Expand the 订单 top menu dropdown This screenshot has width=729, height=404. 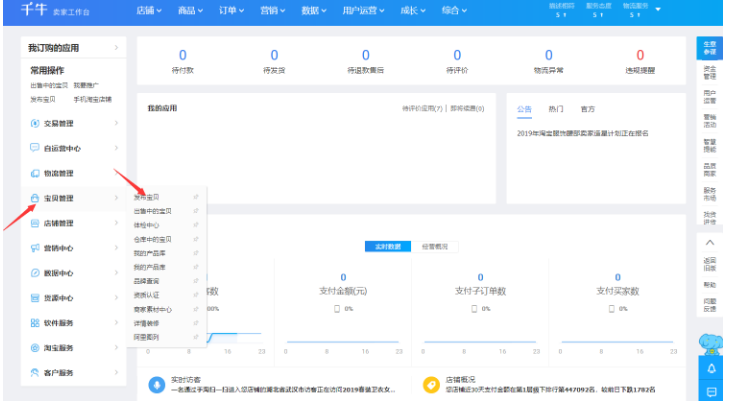pos(232,11)
